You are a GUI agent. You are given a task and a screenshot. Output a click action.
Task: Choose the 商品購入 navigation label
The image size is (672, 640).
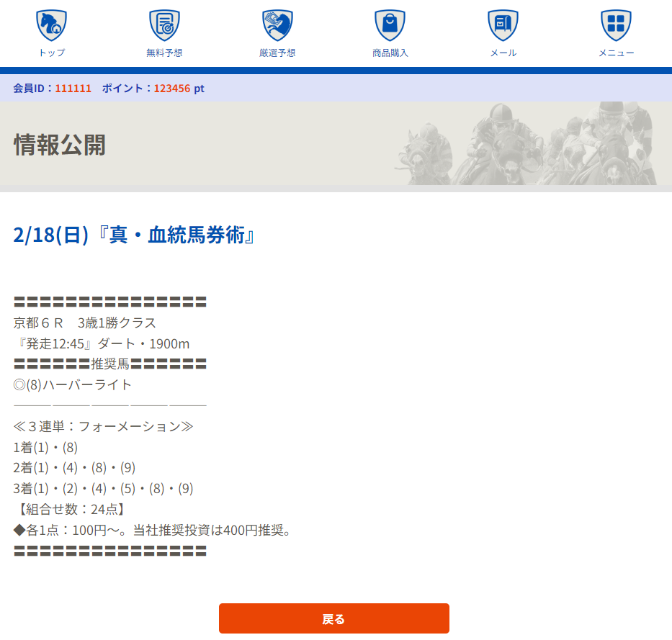tap(390, 53)
